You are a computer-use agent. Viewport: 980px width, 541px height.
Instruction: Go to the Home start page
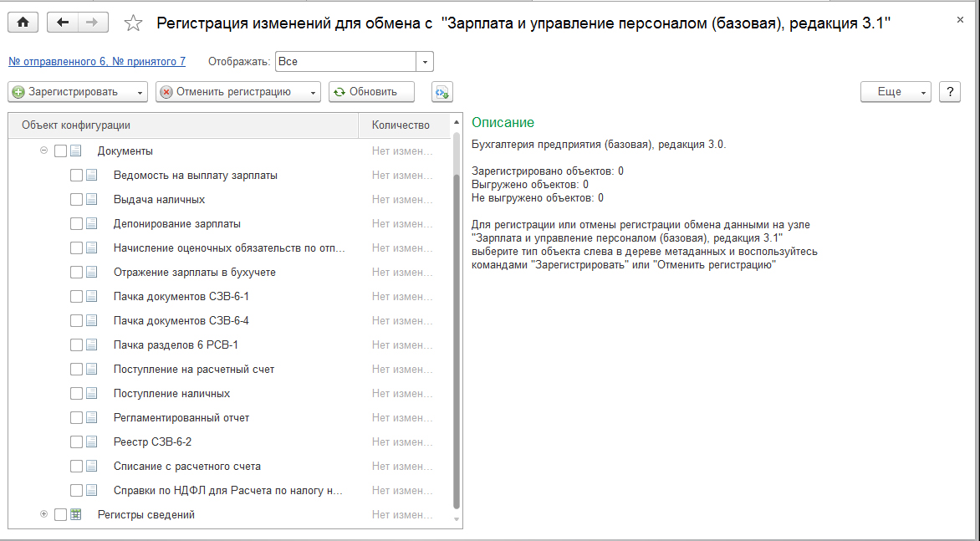[23, 23]
